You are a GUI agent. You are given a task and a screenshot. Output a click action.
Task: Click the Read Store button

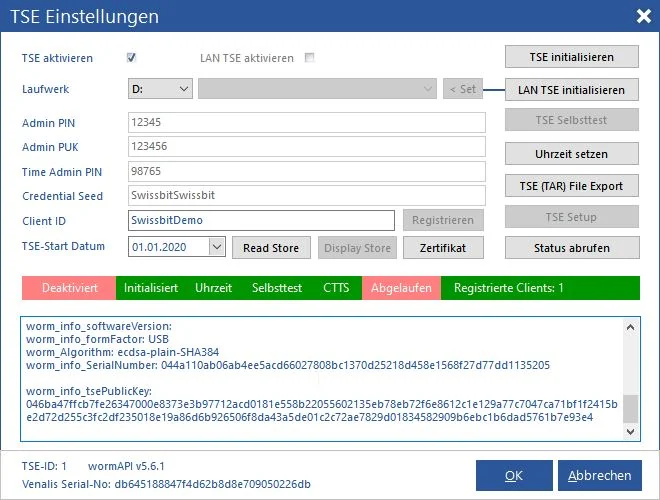point(271,247)
